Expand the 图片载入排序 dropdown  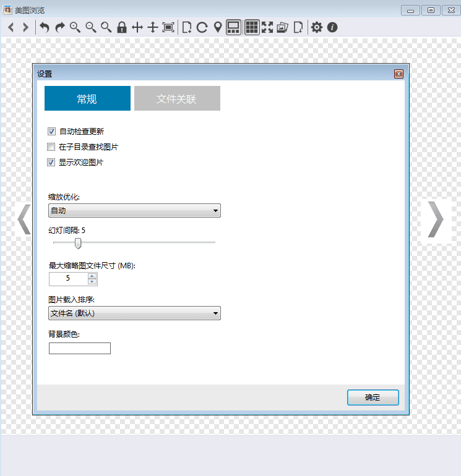[x=134, y=313]
